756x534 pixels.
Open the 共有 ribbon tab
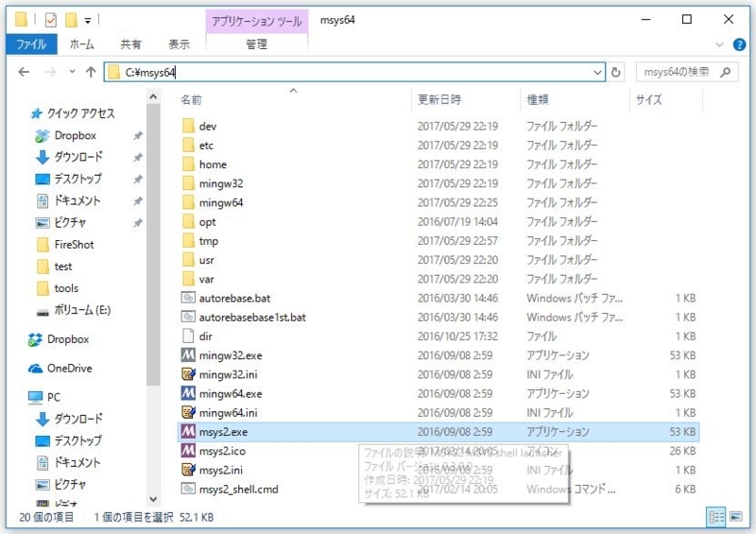coord(130,44)
